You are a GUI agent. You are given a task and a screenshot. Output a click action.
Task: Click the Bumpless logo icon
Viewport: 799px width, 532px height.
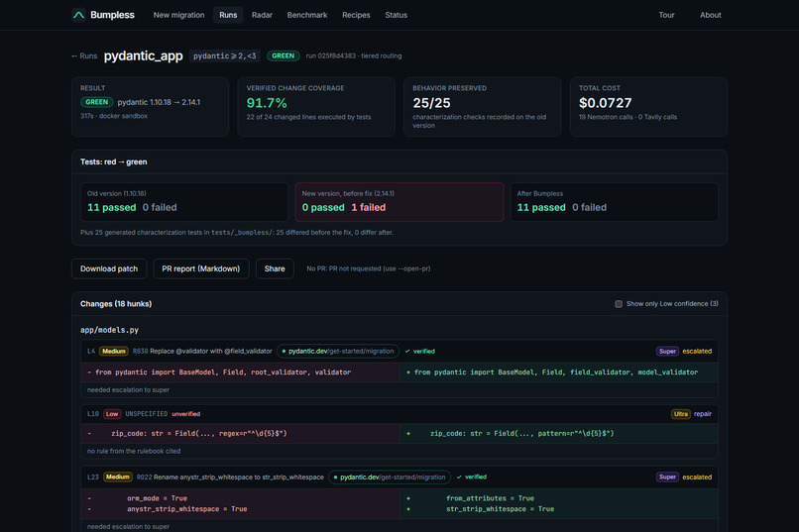[x=78, y=15]
